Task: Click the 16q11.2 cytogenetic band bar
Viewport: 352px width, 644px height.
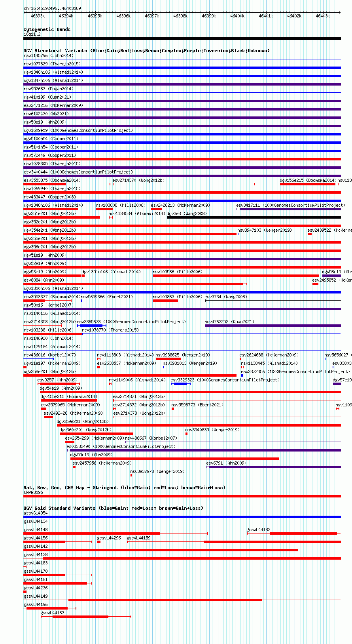Action: [182, 38]
